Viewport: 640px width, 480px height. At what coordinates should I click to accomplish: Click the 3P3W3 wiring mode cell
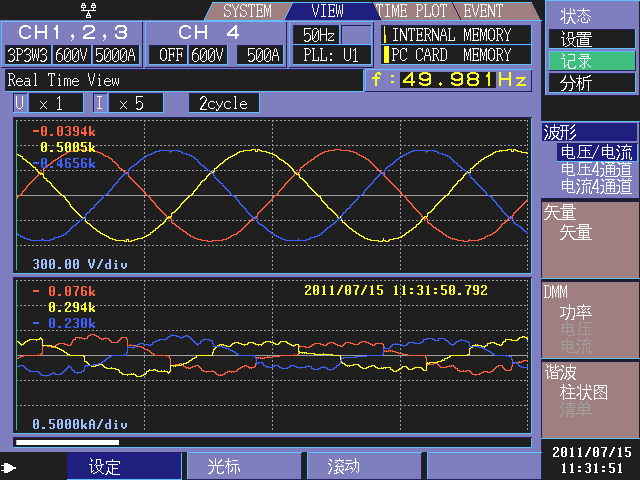(28, 55)
